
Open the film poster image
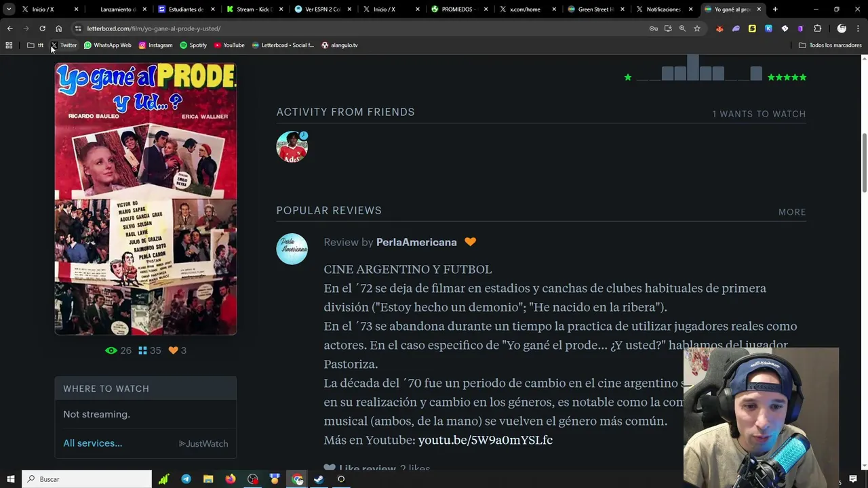tap(146, 199)
